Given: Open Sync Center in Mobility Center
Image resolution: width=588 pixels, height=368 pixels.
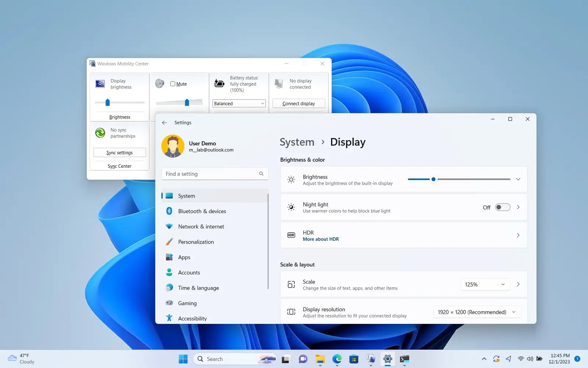Looking at the screenshot, I should (119, 166).
